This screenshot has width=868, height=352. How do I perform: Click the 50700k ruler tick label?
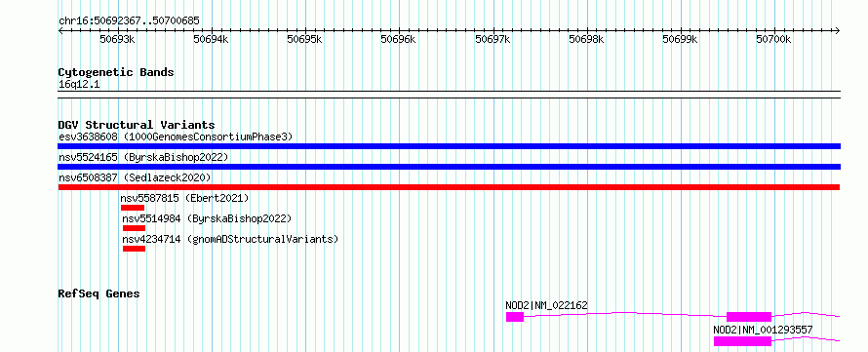coord(774,39)
